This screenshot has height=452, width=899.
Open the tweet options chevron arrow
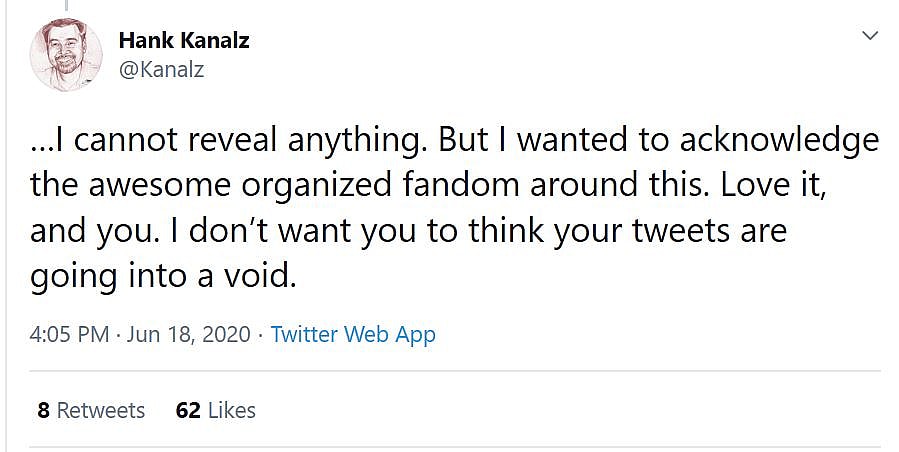click(869, 36)
